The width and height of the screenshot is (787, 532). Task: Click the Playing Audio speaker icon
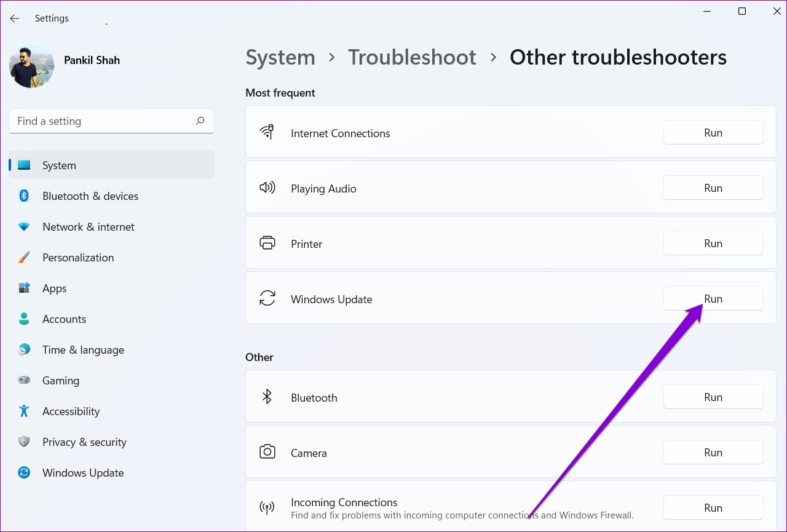pyautogui.click(x=267, y=188)
